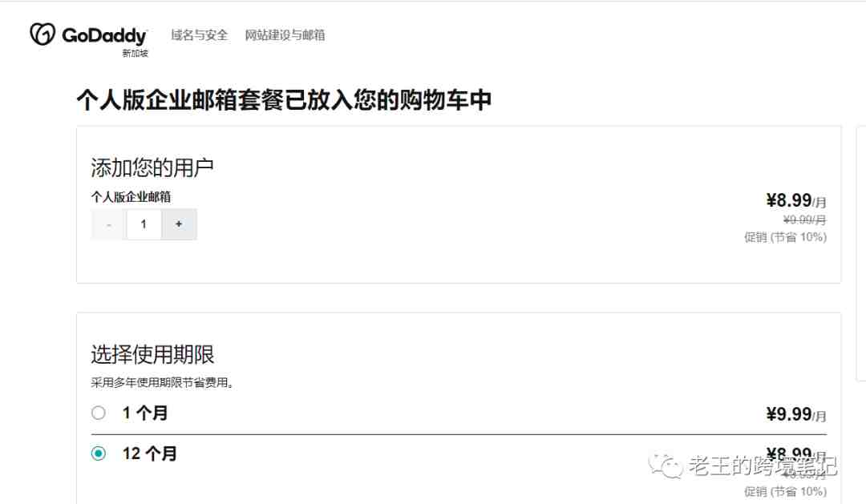Select the 1 个月 radio button
The height and width of the screenshot is (504, 866).
click(x=99, y=413)
